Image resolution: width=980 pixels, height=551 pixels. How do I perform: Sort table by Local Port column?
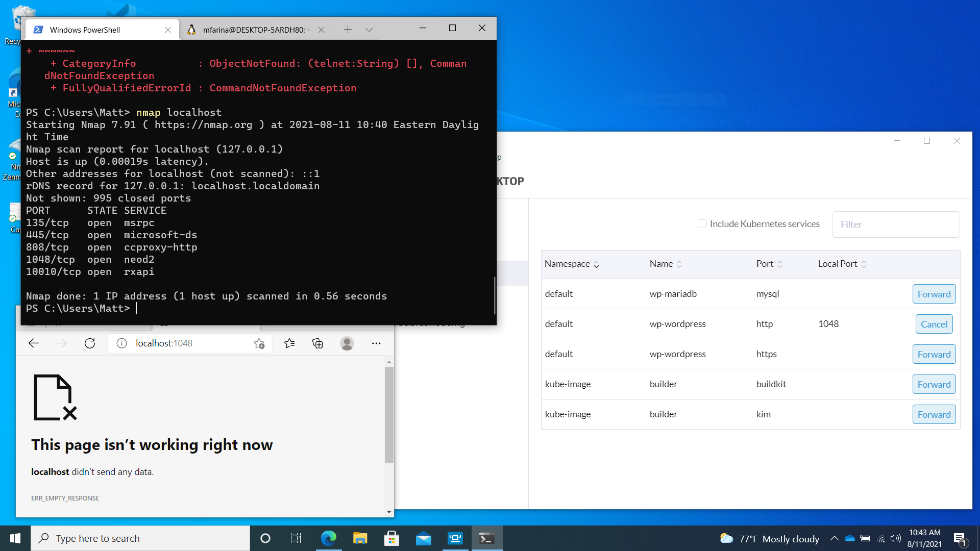842,264
